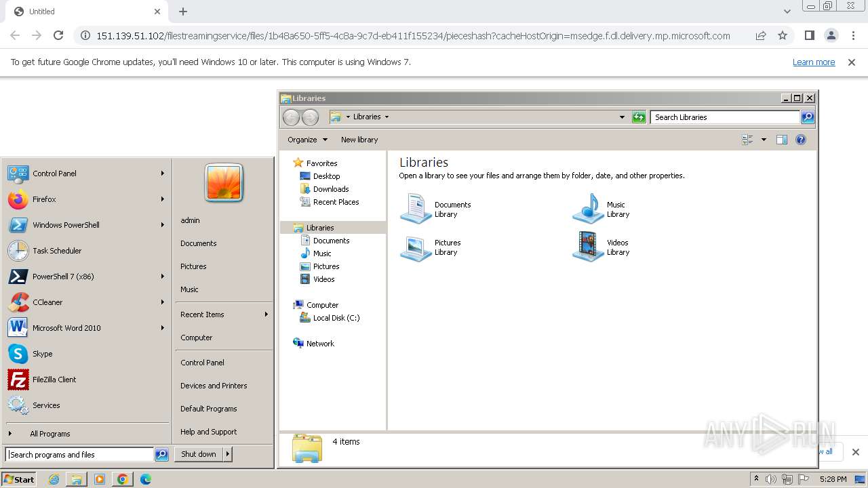This screenshot has height=488, width=868.
Task: Select Local Disk (C:) in navigation pane
Action: tap(336, 318)
